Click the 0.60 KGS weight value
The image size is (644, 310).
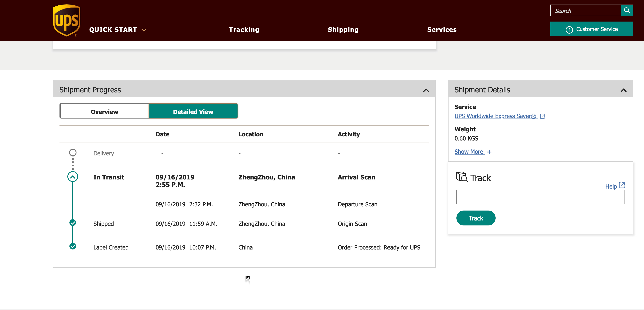pos(466,138)
